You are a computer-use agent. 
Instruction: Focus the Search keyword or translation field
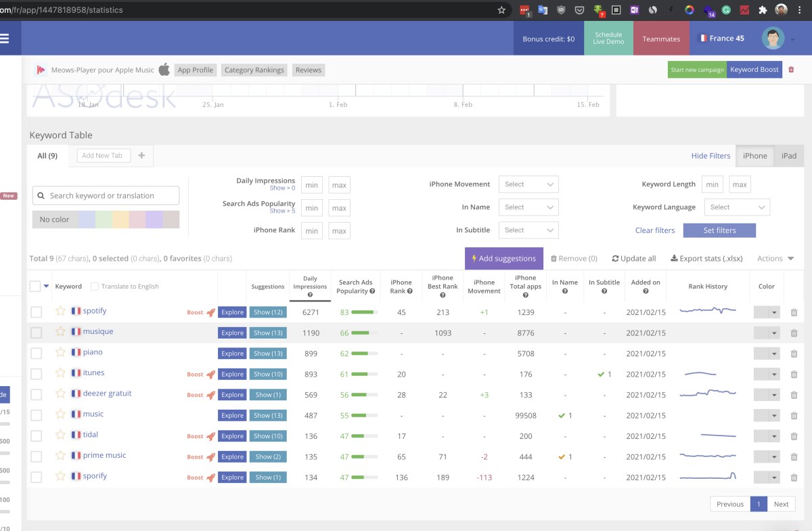coord(106,196)
